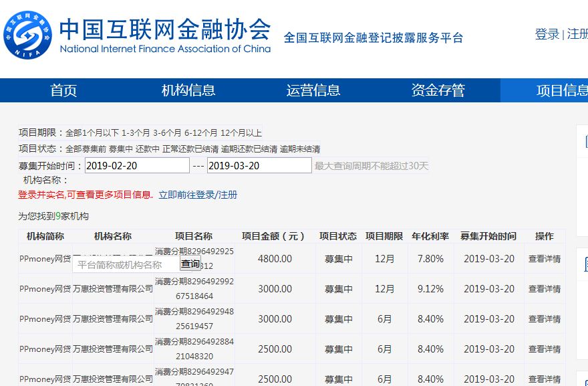Image resolution: width=588 pixels, height=386 pixels.
Task: Filter project term by 1个月以下
Action: pyautogui.click(x=100, y=133)
